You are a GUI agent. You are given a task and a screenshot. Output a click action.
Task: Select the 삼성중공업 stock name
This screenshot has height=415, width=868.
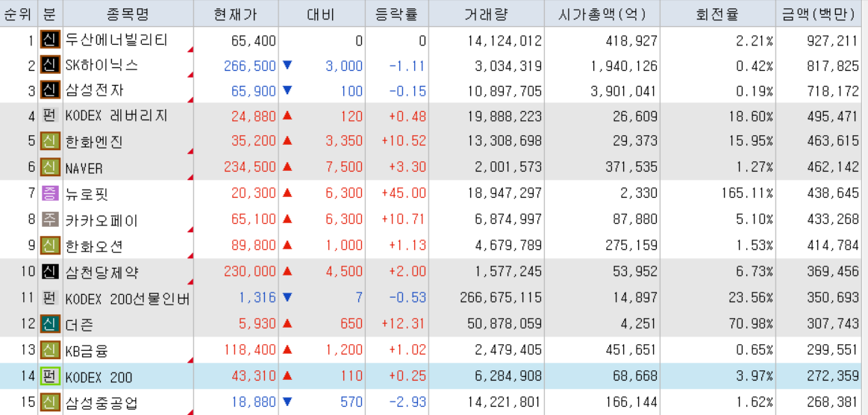click(102, 403)
